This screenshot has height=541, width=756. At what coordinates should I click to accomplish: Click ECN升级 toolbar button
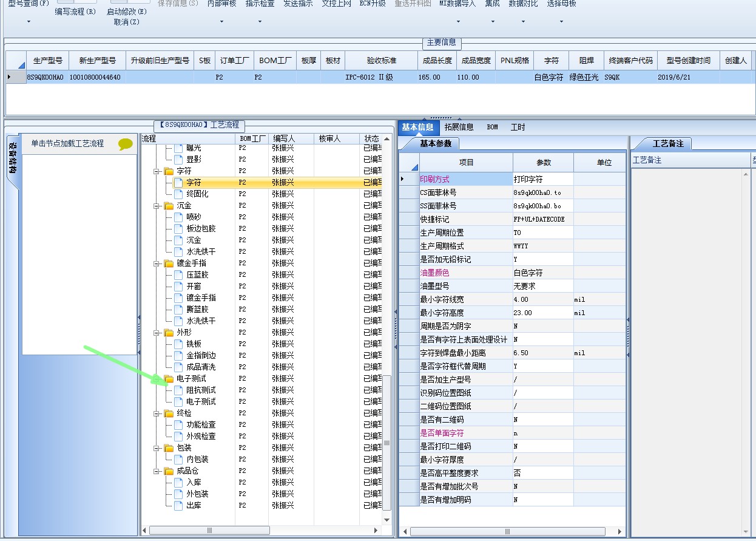click(x=373, y=4)
